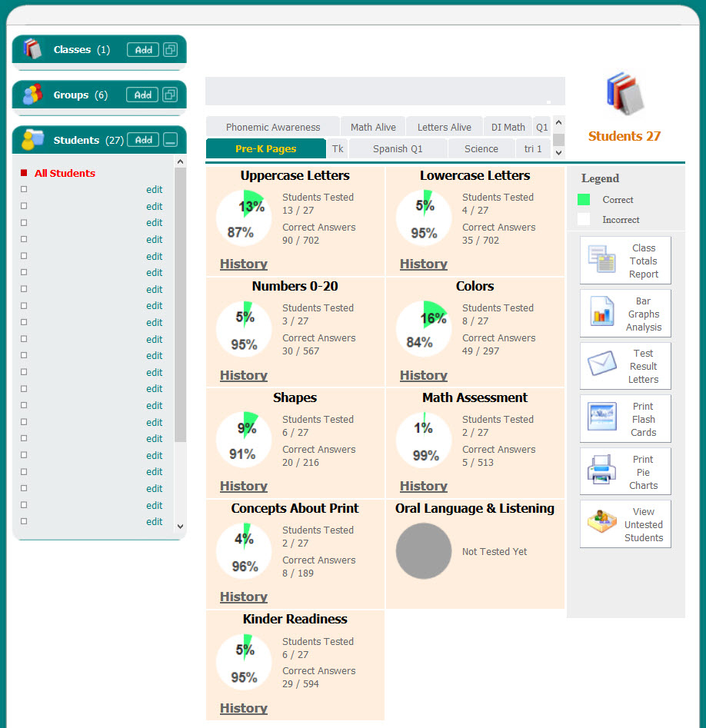Click tab list scroll up arrow
Image resolution: width=706 pixels, height=728 pixels.
coord(559,122)
